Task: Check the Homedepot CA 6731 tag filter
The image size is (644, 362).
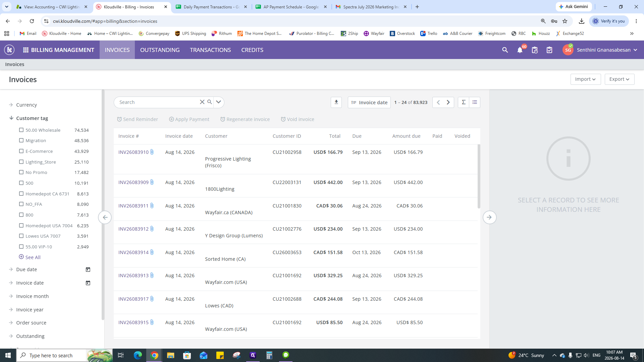Action: pyautogui.click(x=21, y=193)
